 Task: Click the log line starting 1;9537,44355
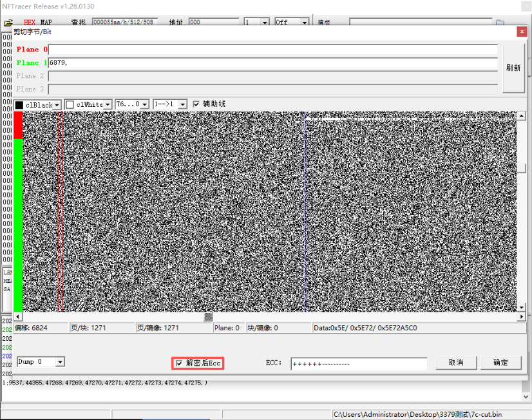pos(105,383)
